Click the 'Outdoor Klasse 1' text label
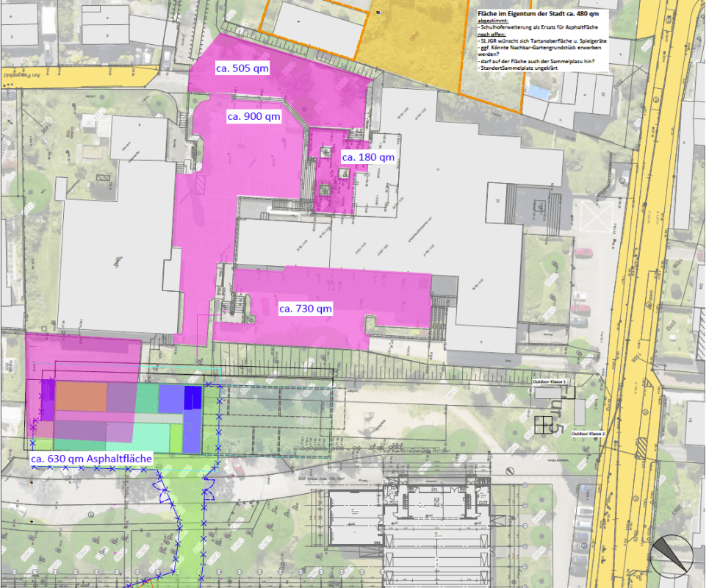Screen dimensions: 709x588 (550, 383)
